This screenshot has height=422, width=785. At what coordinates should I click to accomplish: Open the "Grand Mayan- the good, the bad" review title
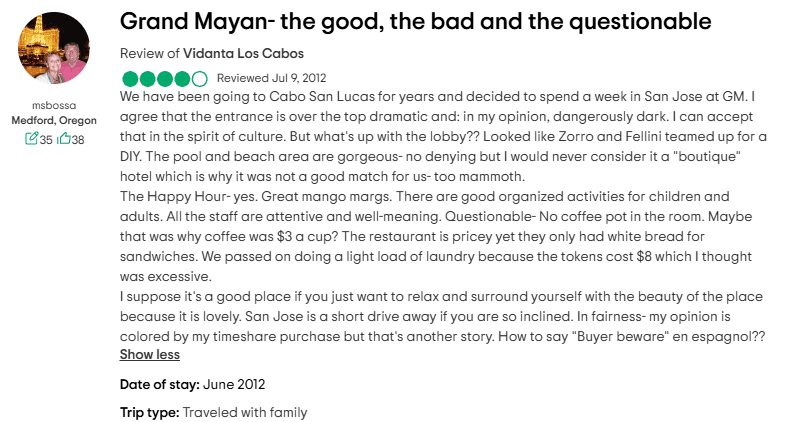coord(415,22)
